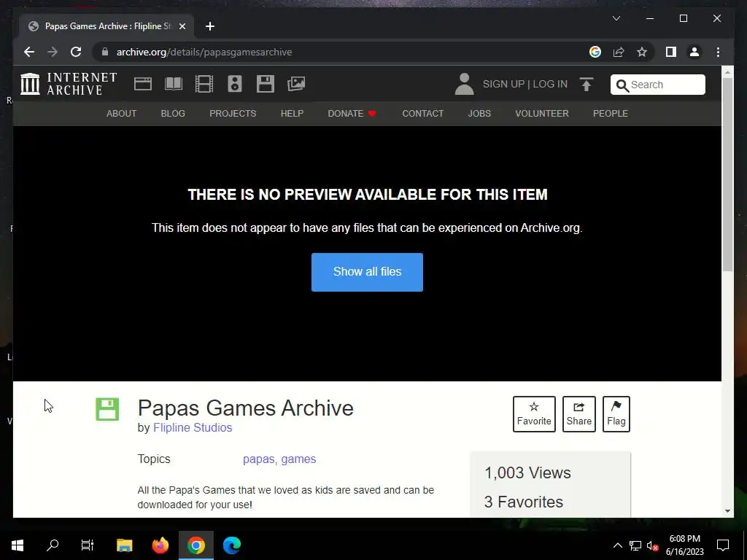Open the PEOPLE nav item
Image resolution: width=747 pixels, height=560 pixels.
pyautogui.click(x=611, y=113)
